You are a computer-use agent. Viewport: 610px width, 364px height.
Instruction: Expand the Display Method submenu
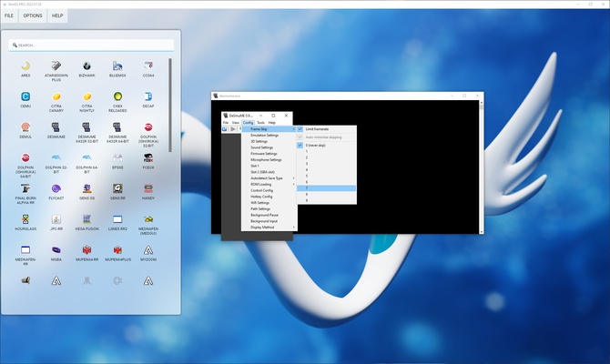coord(269,227)
